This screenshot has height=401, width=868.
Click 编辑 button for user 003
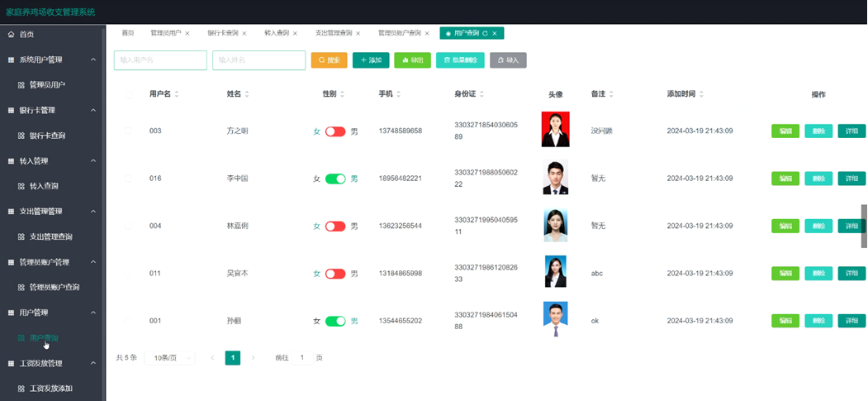(x=785, y=131)
